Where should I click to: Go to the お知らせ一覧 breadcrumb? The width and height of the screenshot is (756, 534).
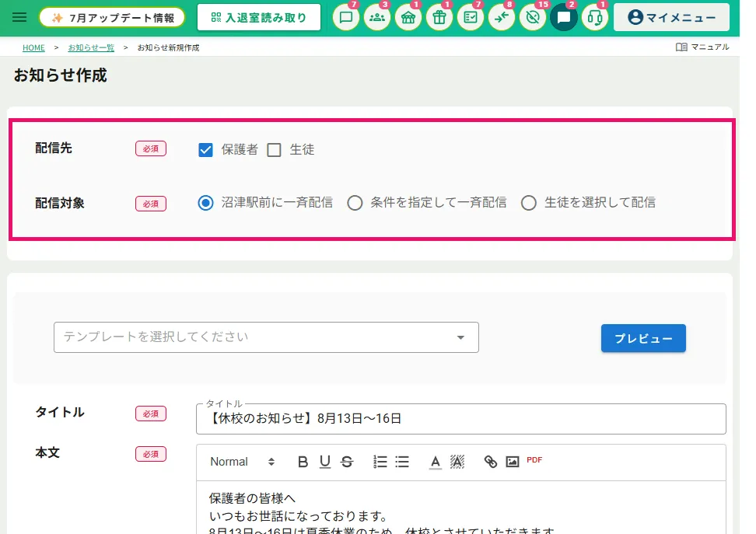(x=91, y=47)
